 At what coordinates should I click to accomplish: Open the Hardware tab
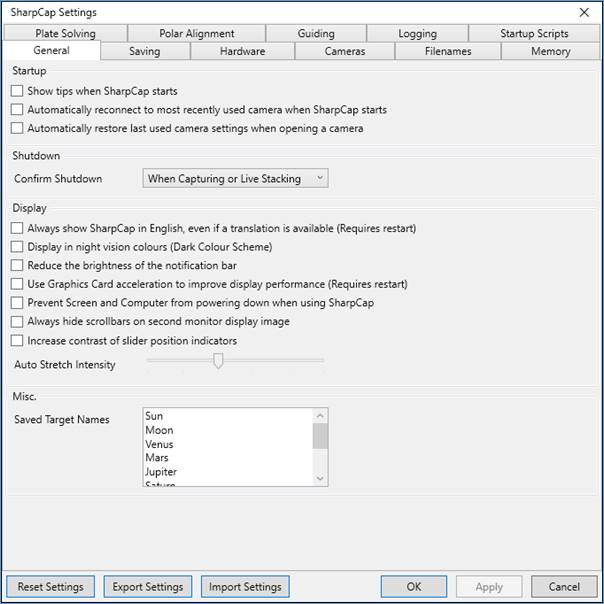click(x=242, y=51)
